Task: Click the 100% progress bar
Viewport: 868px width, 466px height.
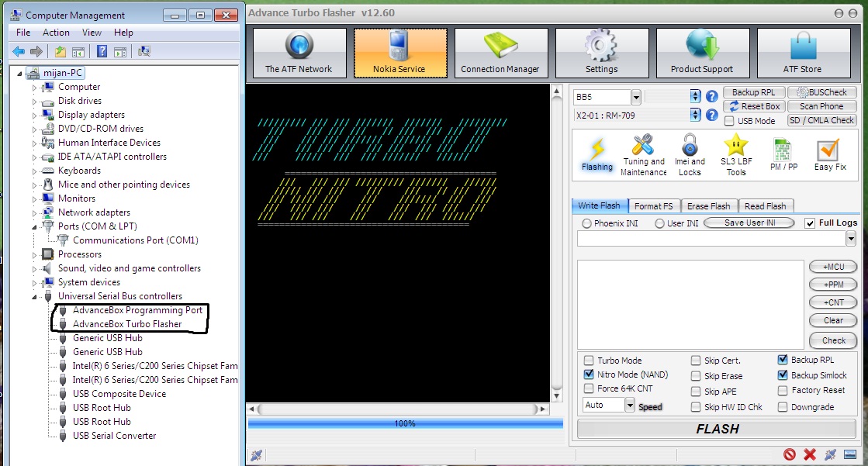Action: coord(405,423)
